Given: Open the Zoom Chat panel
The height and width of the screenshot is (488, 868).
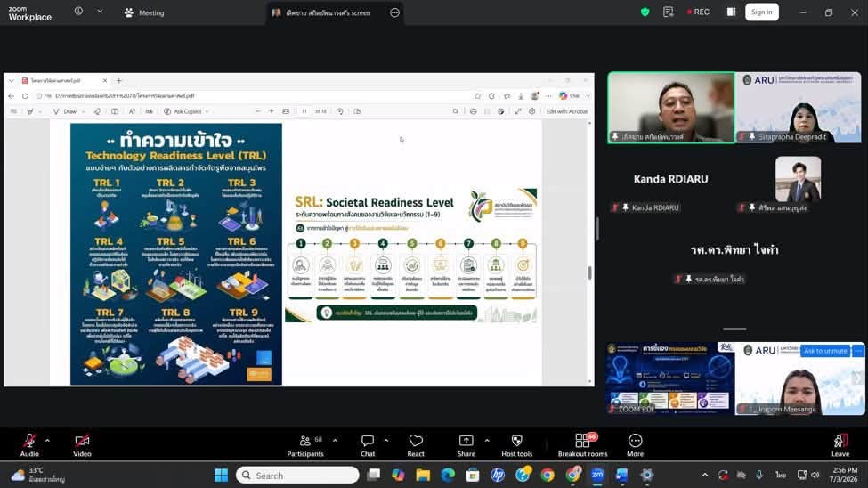Looking at the screenshot, I should [x=368, y=445].
